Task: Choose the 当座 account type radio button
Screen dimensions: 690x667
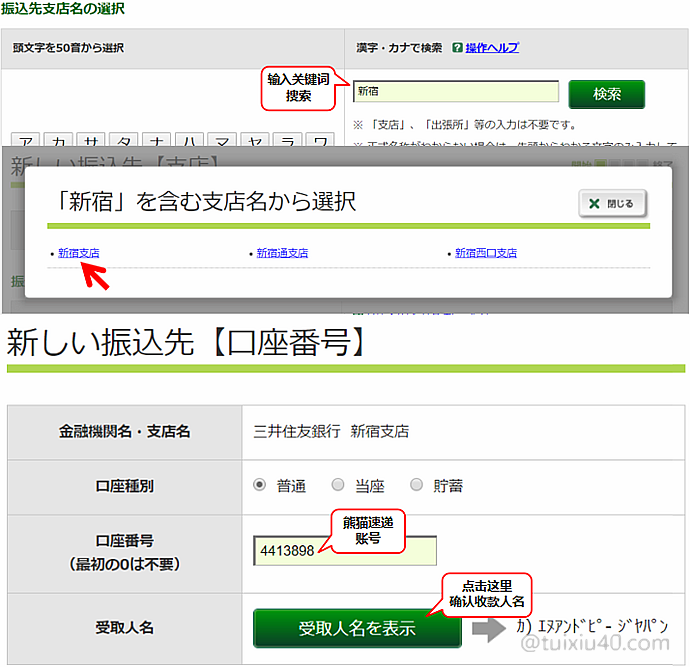Action: pyautogui.click(x=338, y=484)
